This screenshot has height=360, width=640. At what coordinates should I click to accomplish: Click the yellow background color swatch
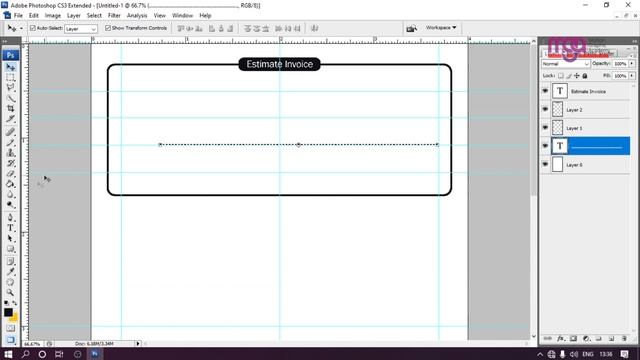click(15, 318)
